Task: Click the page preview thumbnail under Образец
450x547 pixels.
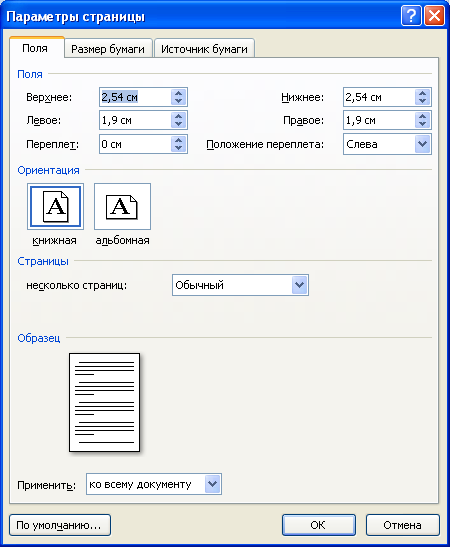Action: (x=105, y=402)
